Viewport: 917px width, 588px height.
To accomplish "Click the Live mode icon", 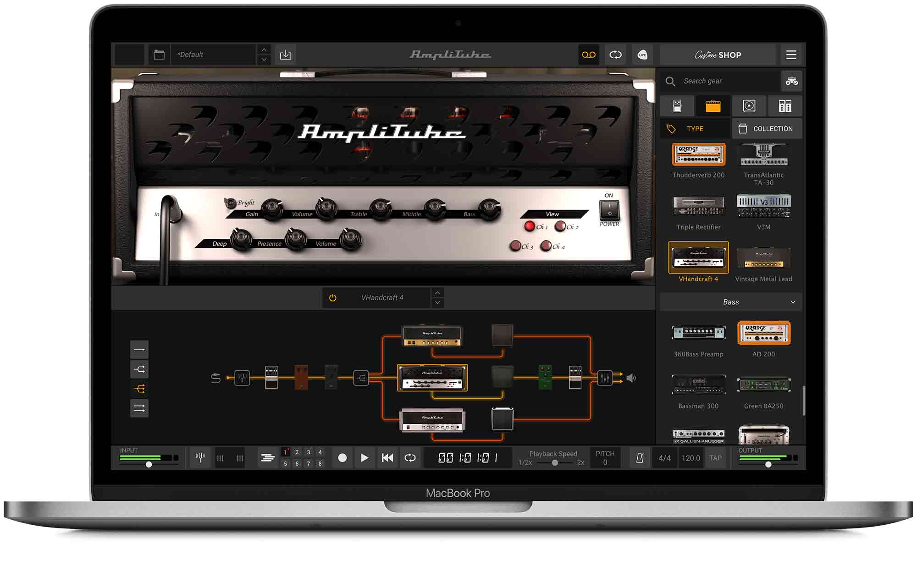I will point(643,55).
